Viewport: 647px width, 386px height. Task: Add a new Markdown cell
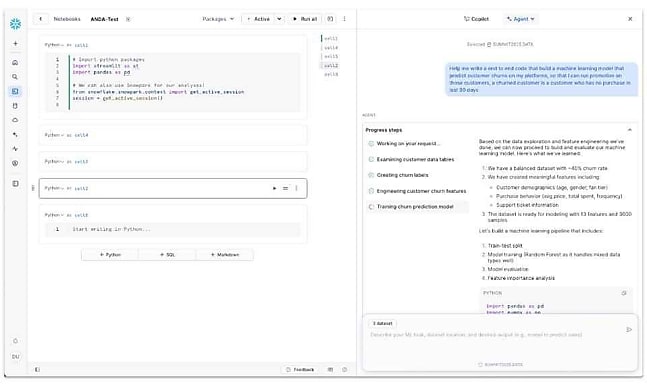pyautogui.click(x=225, y=255)
